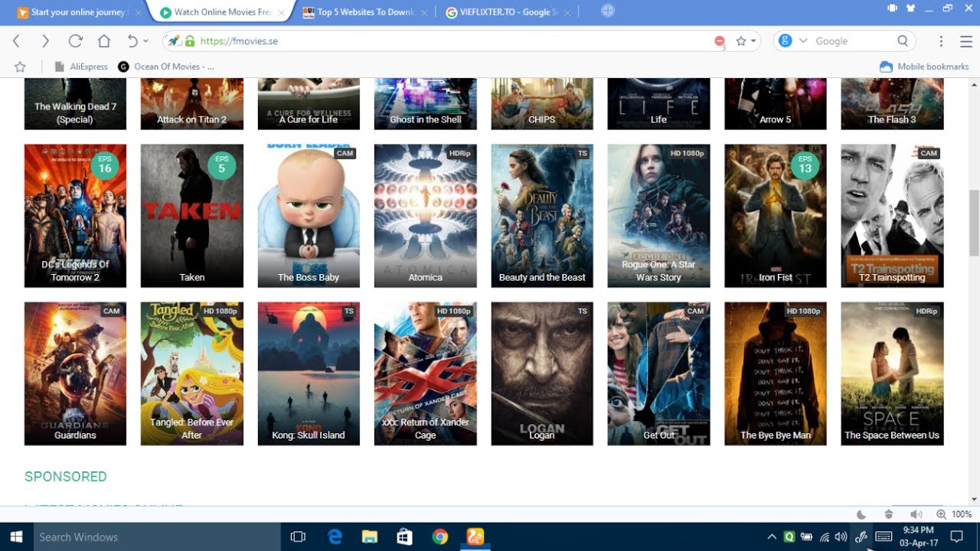
Task: Open Beauty and the Beast poster
Action: (542, 216)
